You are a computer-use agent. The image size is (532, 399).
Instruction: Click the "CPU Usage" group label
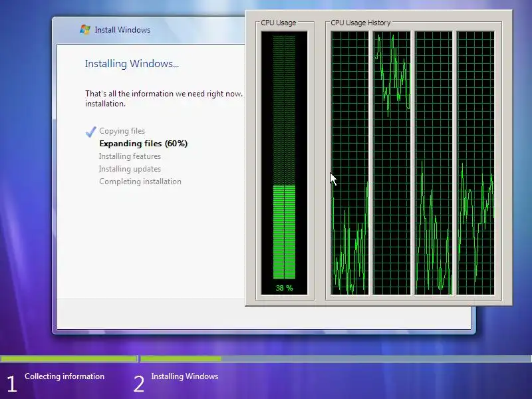279,23
